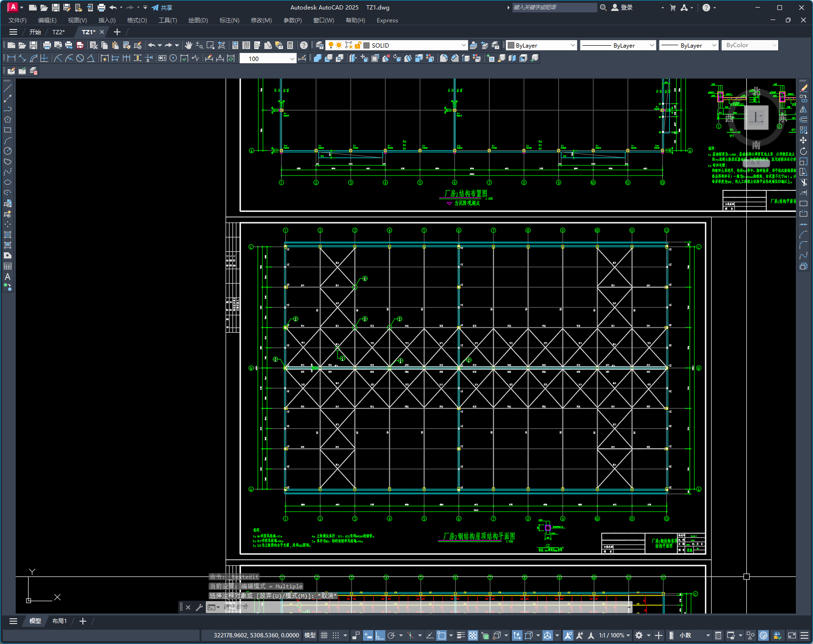Select the Erase tool in modify toolbar
Screen dimensions: 813x644
pyautogui.click(x=803, y=88)
